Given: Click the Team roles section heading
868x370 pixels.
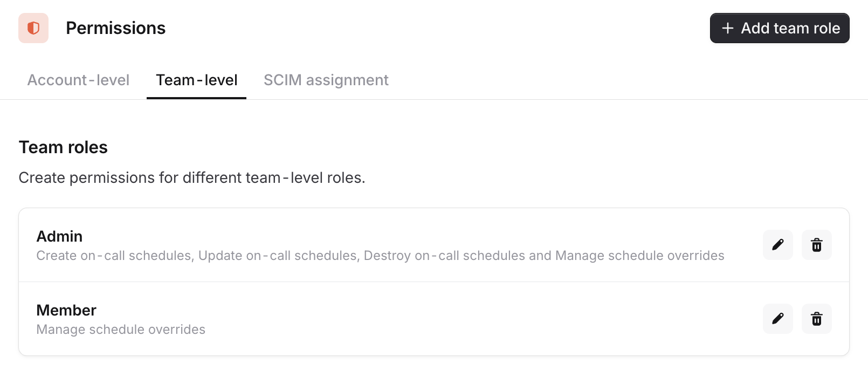Looking at the screenshot, I should point(63,147).
